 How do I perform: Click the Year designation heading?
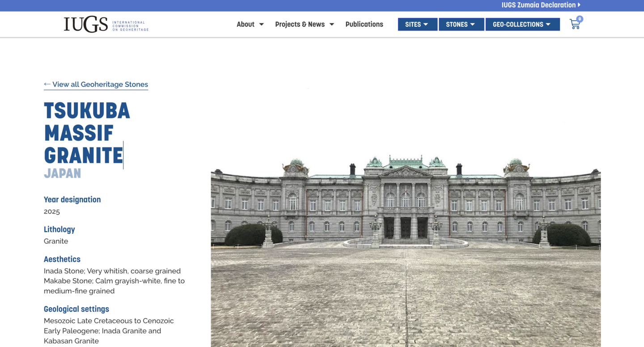(72, 200)
